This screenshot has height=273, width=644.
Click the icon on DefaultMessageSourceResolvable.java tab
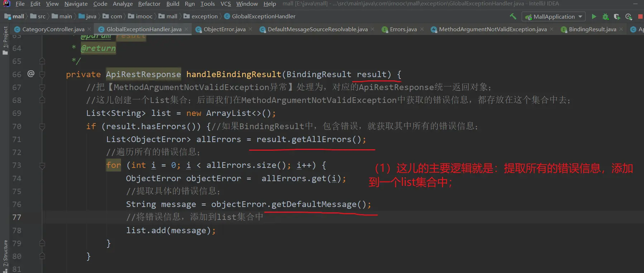click(x=263, y=29)
